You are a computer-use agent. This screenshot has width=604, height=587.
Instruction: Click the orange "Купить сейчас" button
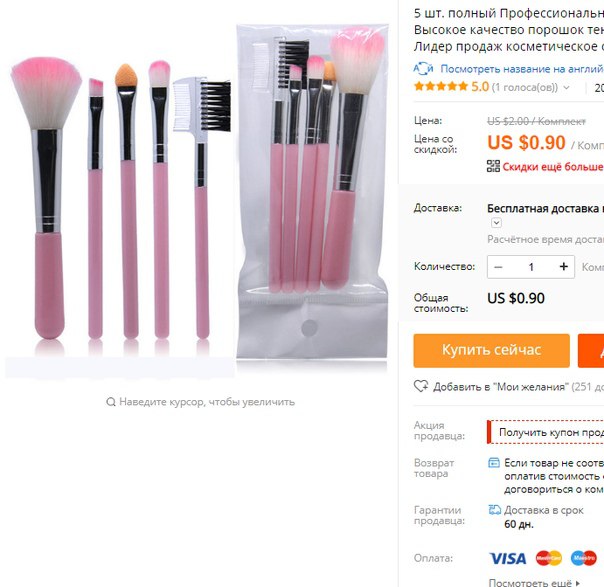click(492, 351)
